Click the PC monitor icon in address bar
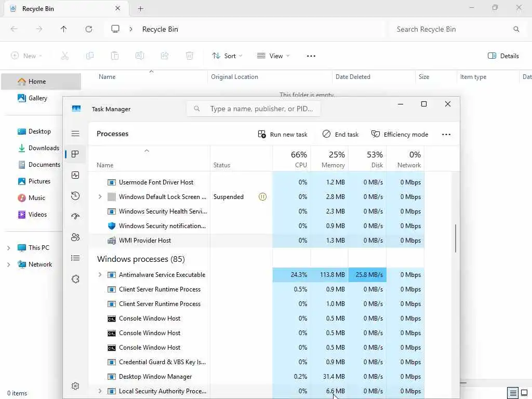The width and height of the screenshot is (532, 399). click(115, 29)
